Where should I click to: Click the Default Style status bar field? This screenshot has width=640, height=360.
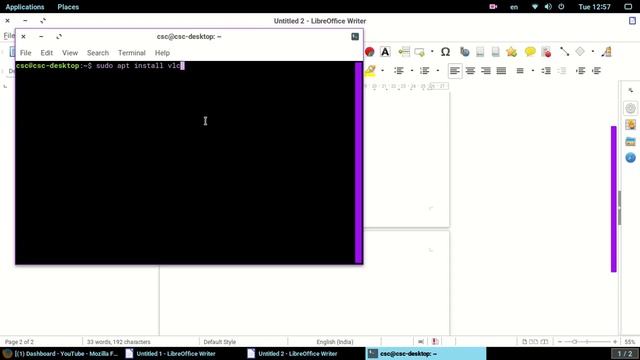coord(220,342)
